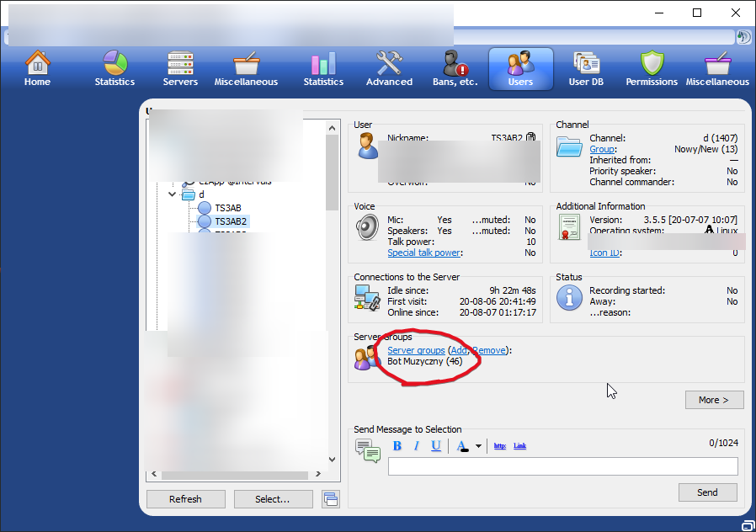
Task: Toggle bold text formatting
Action: tap(397, 446)
